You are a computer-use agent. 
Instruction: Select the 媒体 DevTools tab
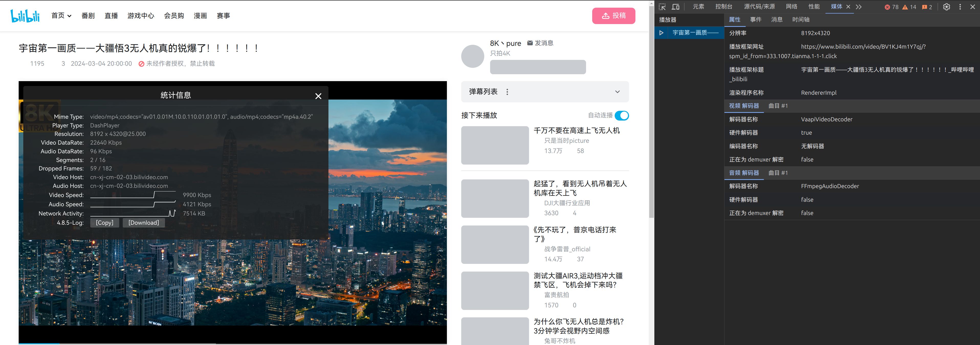(x=836, y=6)
